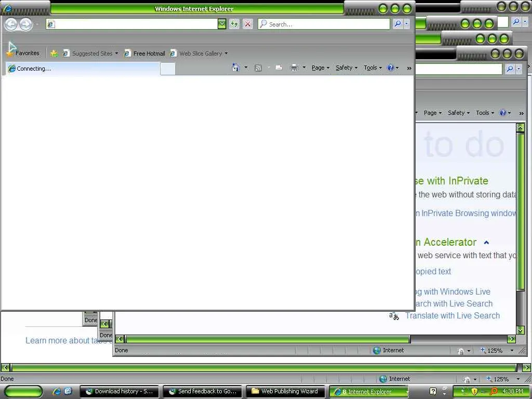Open the 125% zoom dropdown in the bottom status bar

pos(518,379)
